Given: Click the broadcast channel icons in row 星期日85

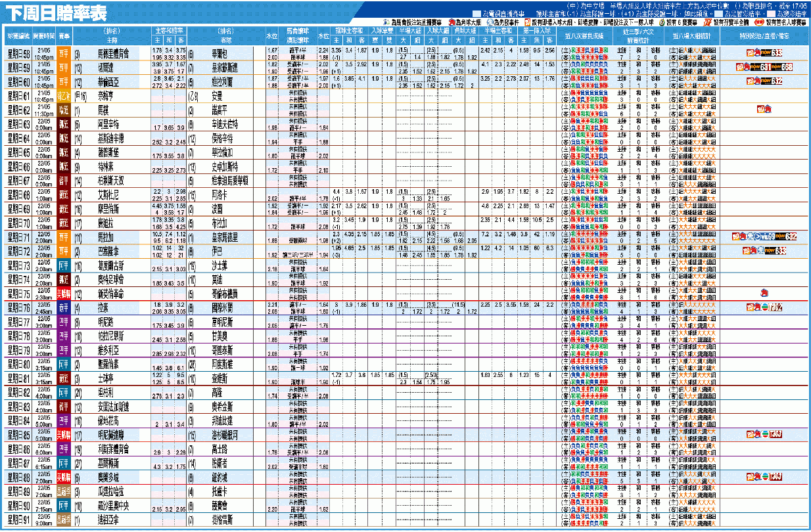Looking at the screenshot, I should pyautogui.click(x=764, y=434).
